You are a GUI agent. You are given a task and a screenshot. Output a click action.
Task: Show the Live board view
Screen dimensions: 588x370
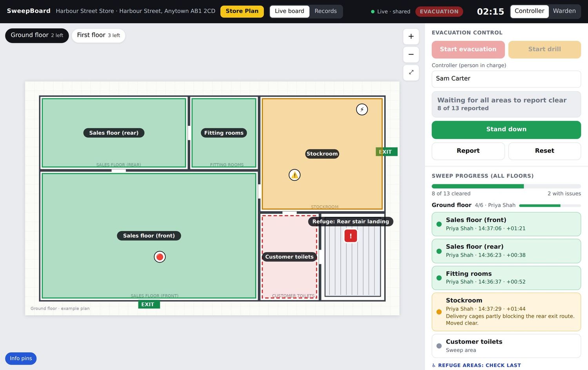pyautogui.click(x=289, y=11)
